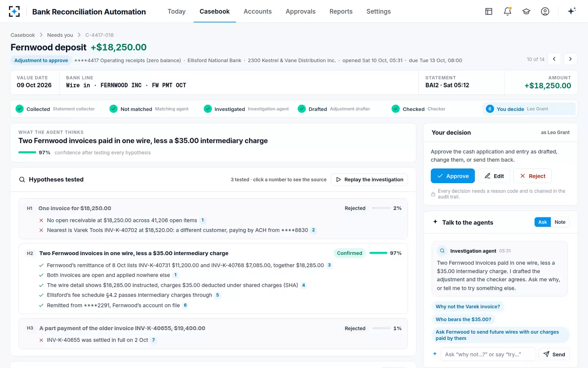The width and height of the screenshot is (588, 368).
Task: Expand hypothesis H3 part payment of INV-K-40655
Action: [x=213, y=328]
